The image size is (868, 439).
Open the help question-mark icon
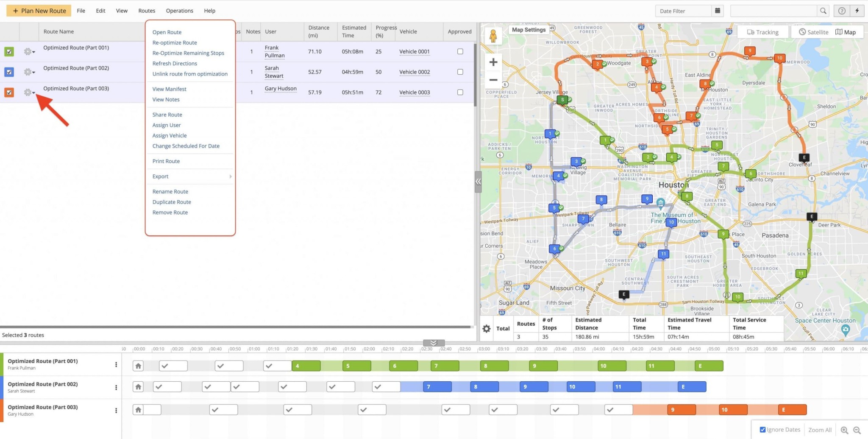click(842, 11)
